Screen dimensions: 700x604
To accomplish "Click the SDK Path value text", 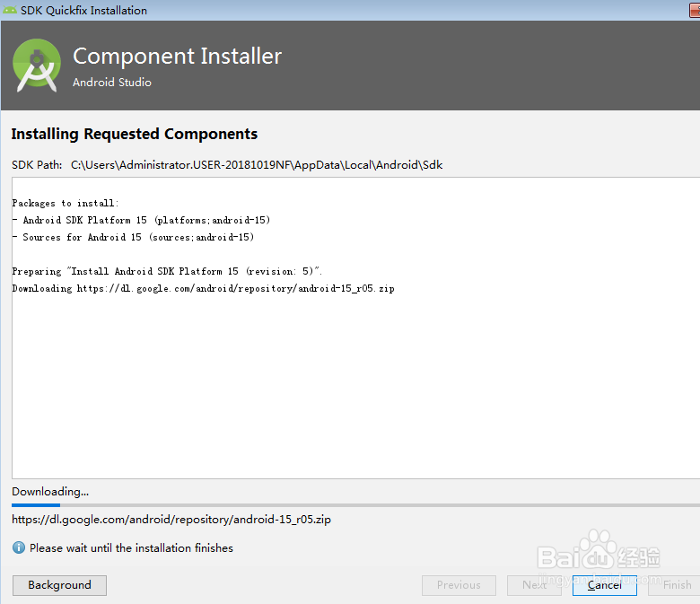I will (257, 165).
